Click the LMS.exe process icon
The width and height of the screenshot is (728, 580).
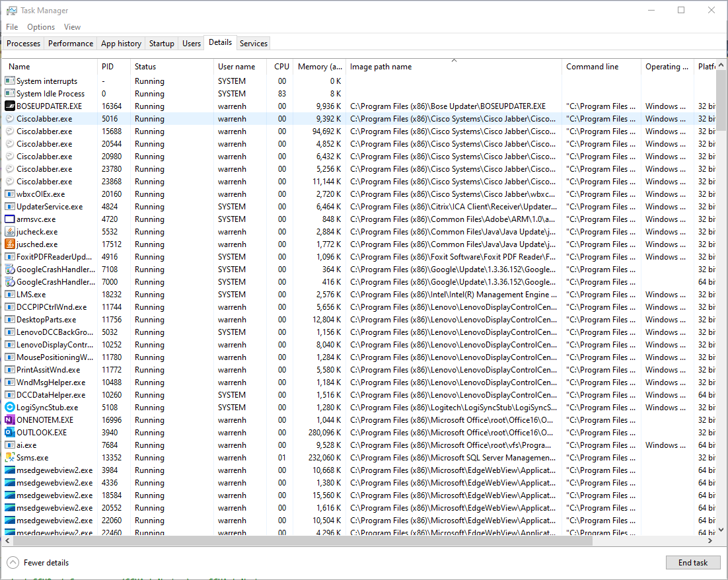click(10, 294)
